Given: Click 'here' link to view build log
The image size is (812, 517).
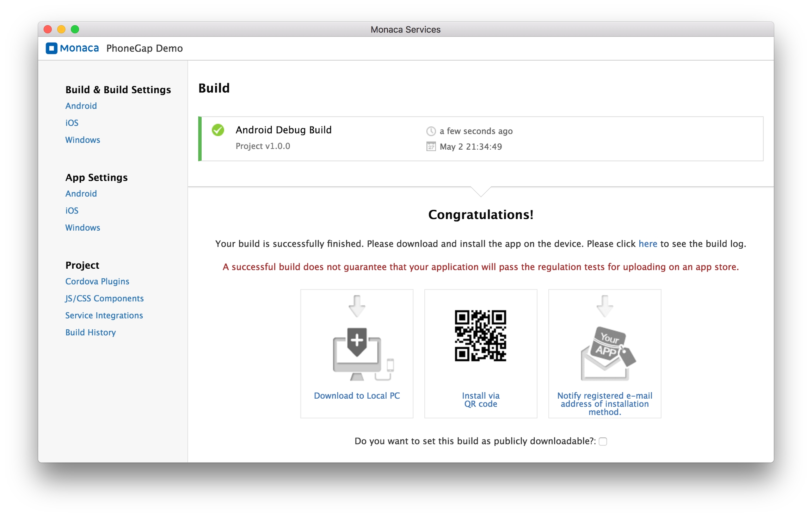Looking at the screenshot, I should point(648,244).
